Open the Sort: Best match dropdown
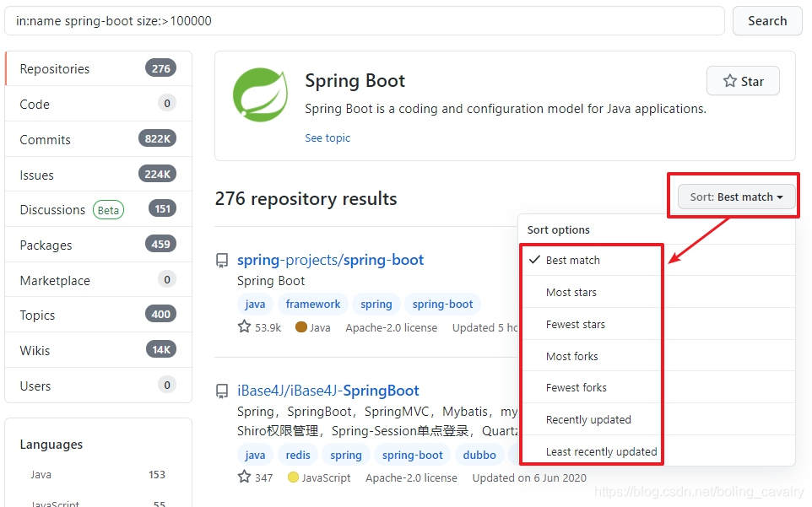Viewport: 812px width, 507px height. point(736,197)
